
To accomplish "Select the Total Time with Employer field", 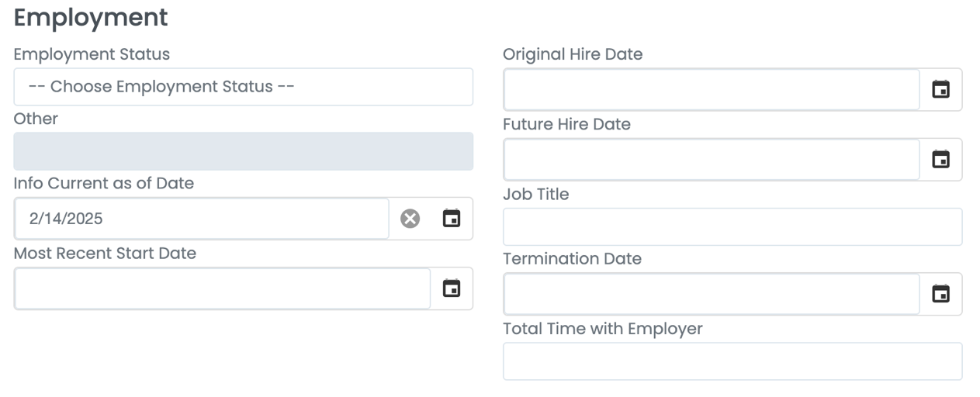I will pyautogui.click(x=732, y=361).
